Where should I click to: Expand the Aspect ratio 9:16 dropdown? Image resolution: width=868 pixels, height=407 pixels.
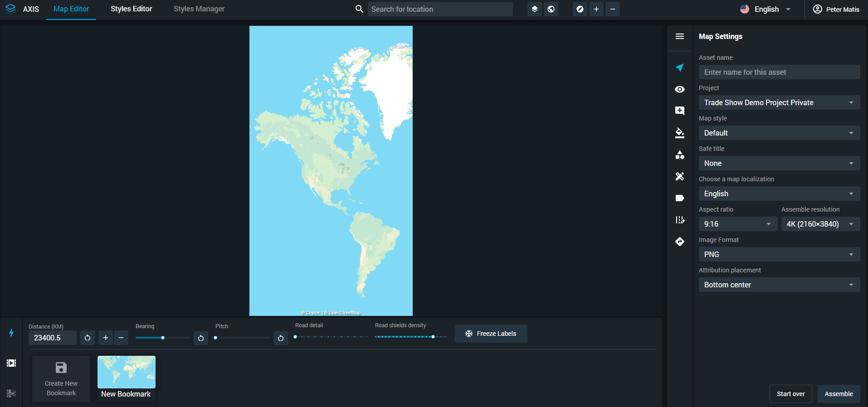(737, 224)
